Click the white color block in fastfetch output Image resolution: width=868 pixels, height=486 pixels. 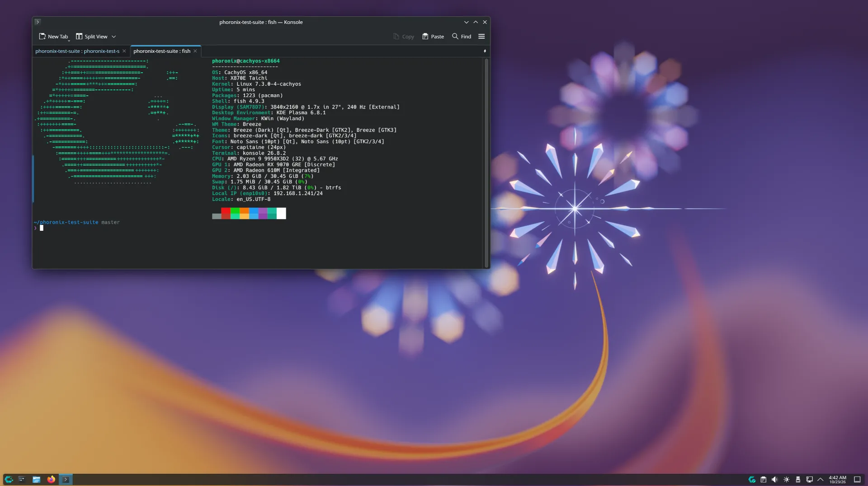(281, 213)
